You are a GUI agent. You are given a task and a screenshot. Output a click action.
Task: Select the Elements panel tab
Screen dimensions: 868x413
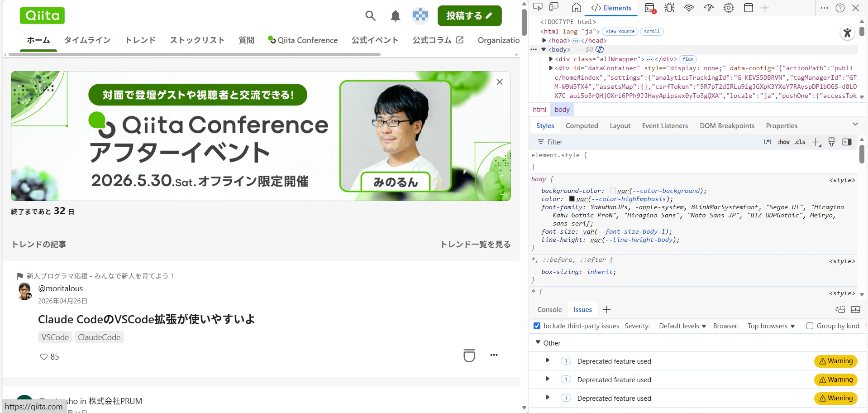611,8
